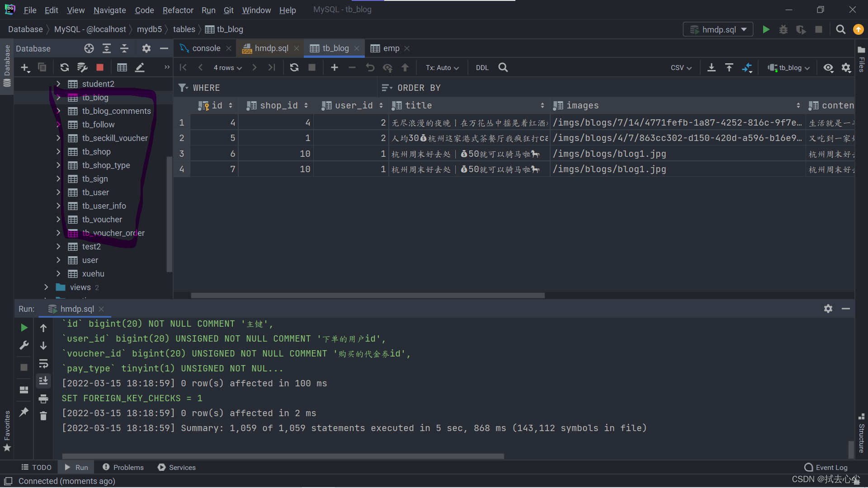This screenshot has width=868, height=488.
Task: Click the run hmdp.sql green arrow
Action: click(x=766, y=29)
